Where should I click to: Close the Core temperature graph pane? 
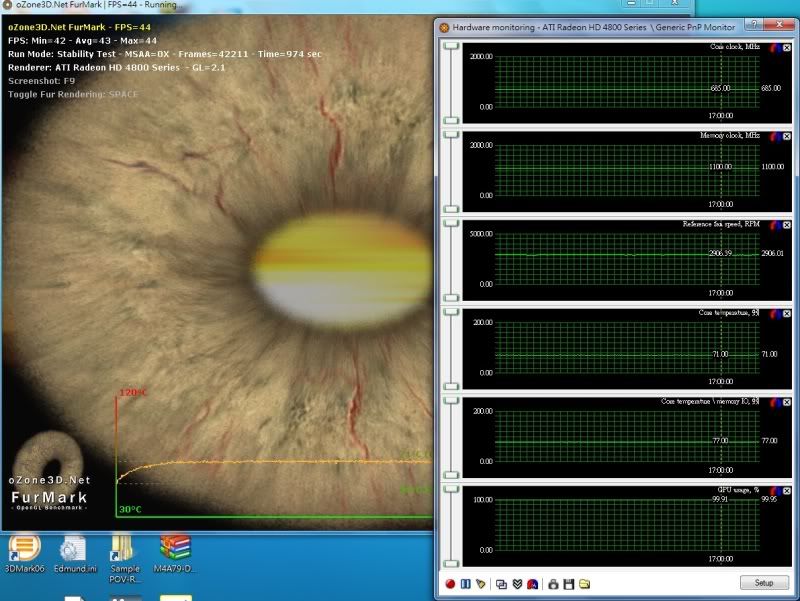click(x=787, y=314)
